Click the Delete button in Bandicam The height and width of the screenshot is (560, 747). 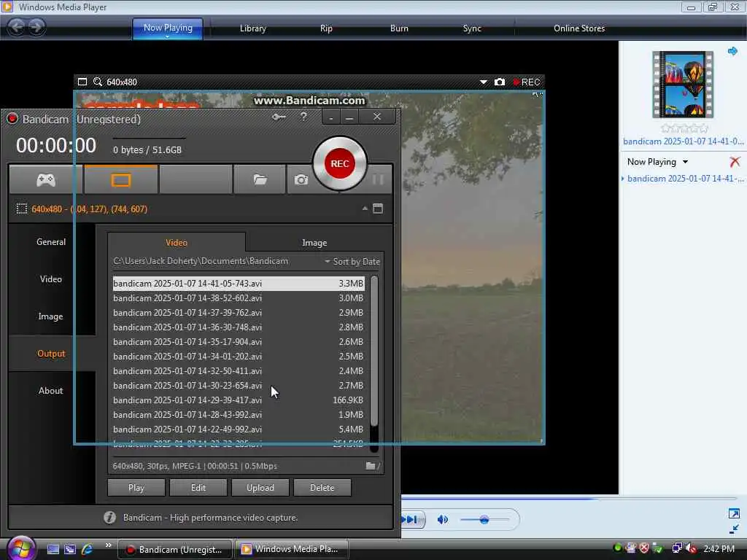click(322, 488)
